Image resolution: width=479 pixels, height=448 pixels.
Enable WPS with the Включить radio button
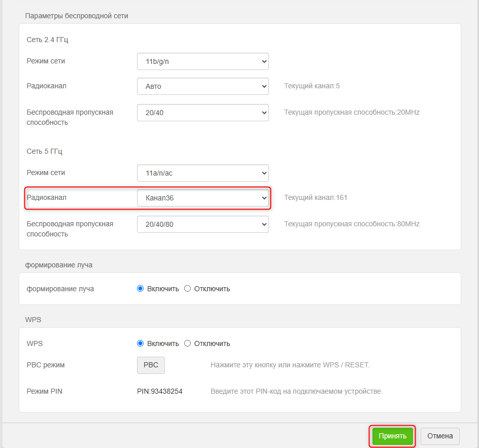[141, 343]
